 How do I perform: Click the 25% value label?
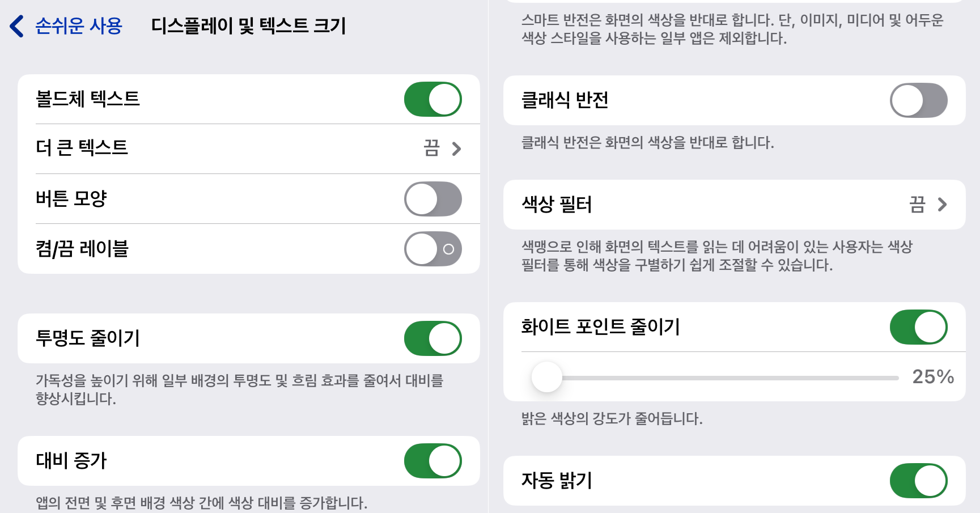[932, 377]
